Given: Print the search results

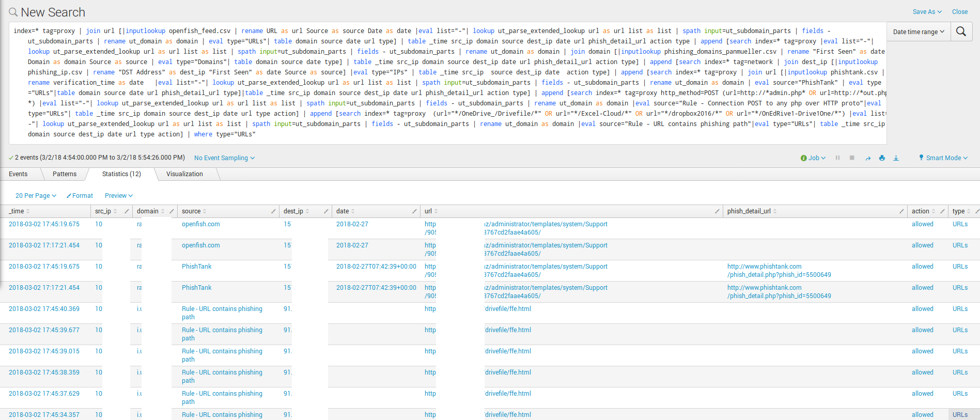Looking at the screenshot, I should tap(882, 158).
